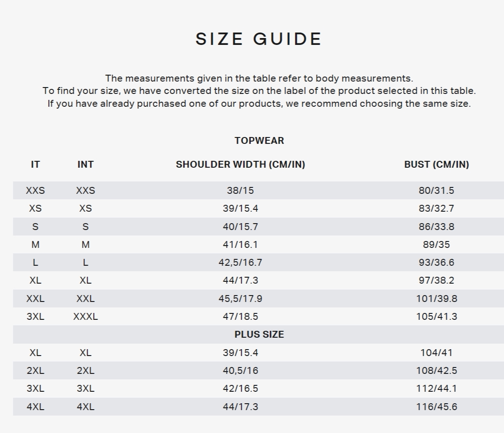Image resolution: width=504 pixels, height=433 pixels.
Task: Click the XXS size in IT column
Action: 35,191
